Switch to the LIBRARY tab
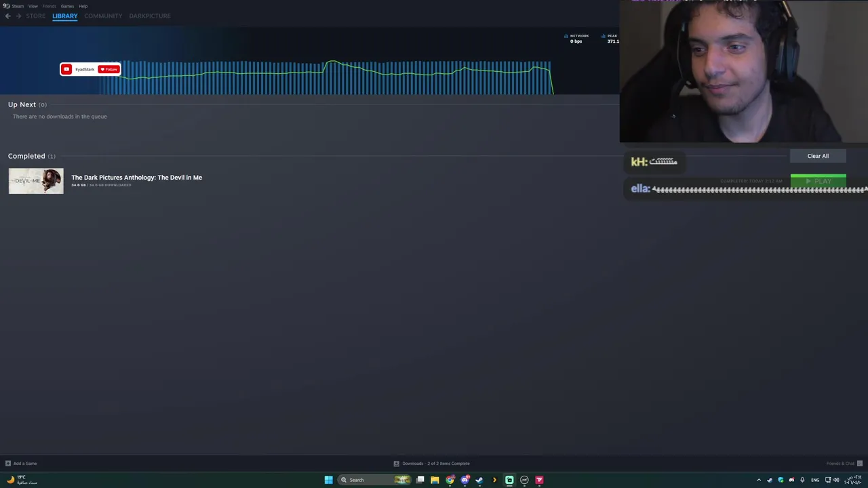Image resolution: width=868 pixels, height=488 pixels. (x=65, y=16)
